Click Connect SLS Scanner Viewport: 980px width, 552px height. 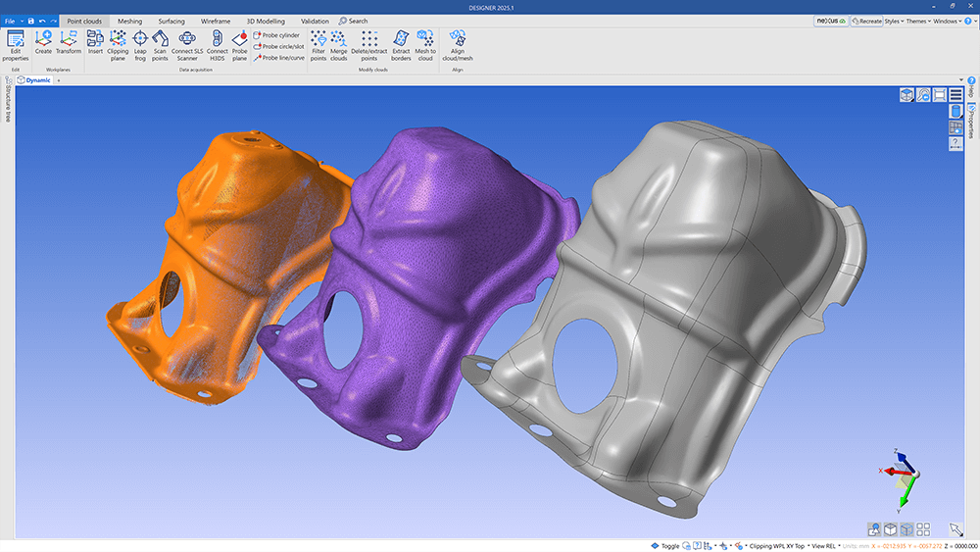187,46
